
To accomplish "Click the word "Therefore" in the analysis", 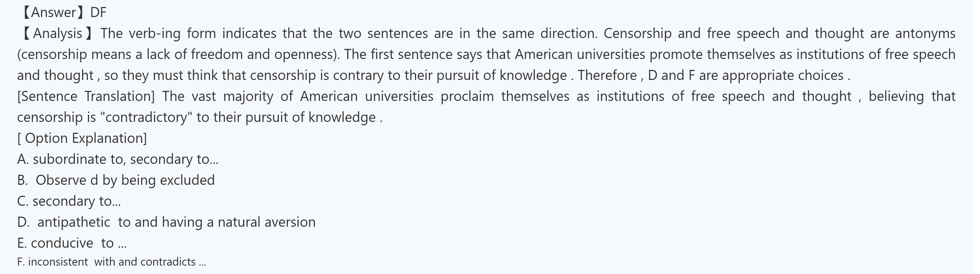I will [x=607, y=75].
